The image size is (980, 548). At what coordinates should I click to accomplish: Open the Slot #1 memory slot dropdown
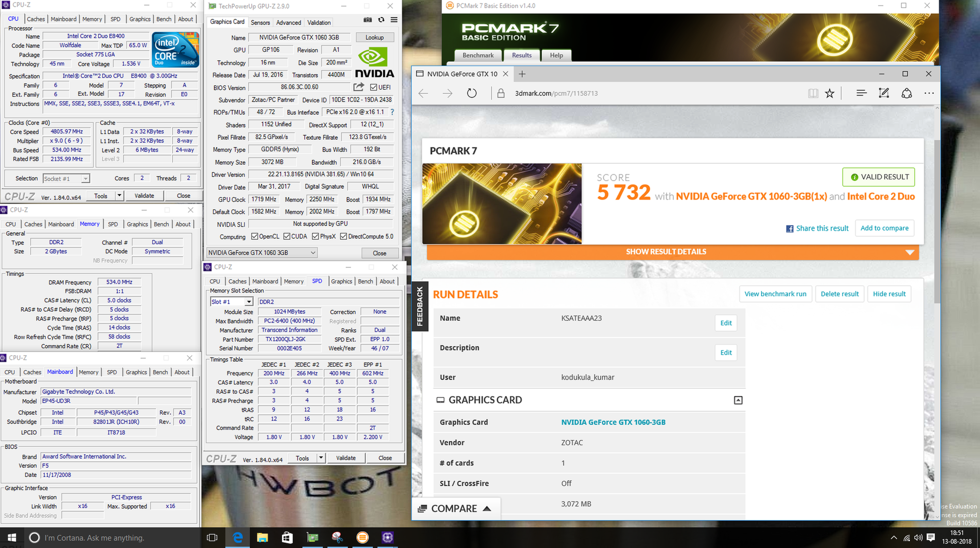pyautogui.click(x=231, y=302)
